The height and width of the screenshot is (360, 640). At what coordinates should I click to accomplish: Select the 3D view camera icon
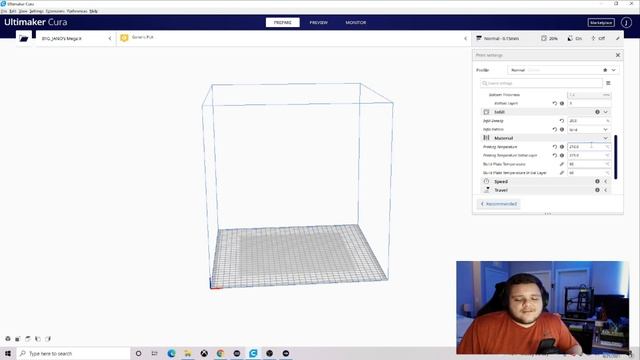point(8,339)
